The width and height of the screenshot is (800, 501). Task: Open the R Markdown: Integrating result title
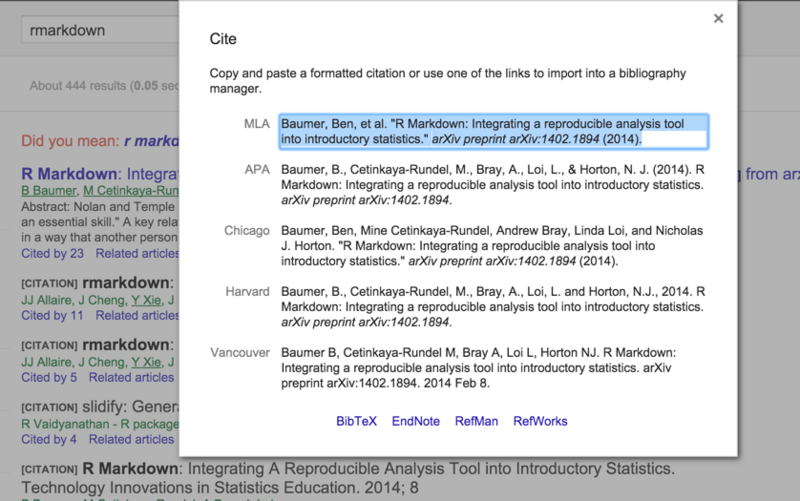tap(100, 174)
